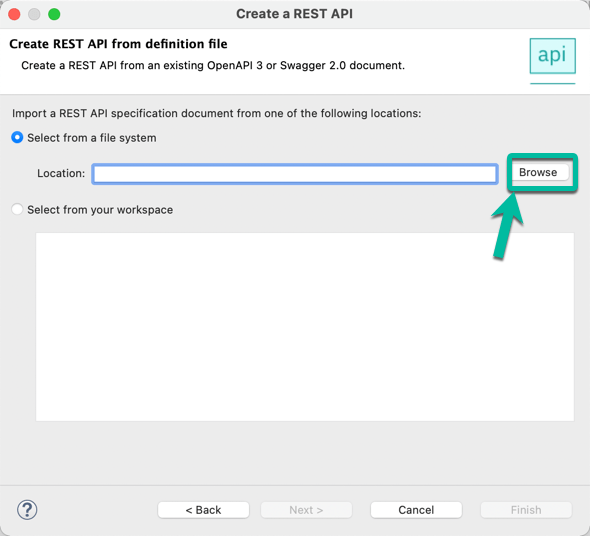The image size is (590, 536).
Task: Click the grayed-out 'Next >' button
Action: click(x=306, y=510)
